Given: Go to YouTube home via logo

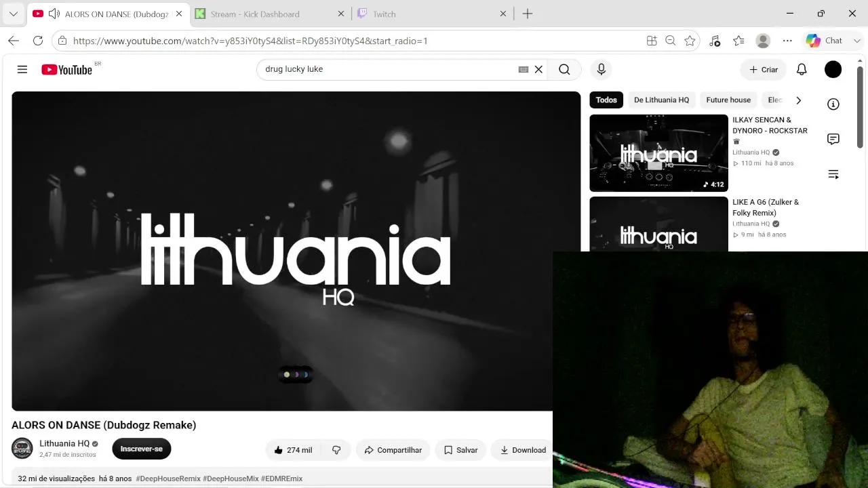Looking at the screenshot, I should coord(66,69).
